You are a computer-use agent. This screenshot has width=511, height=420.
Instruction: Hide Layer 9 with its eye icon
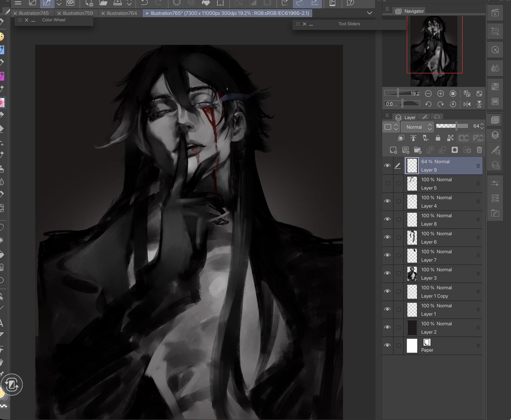pos(387,166)
